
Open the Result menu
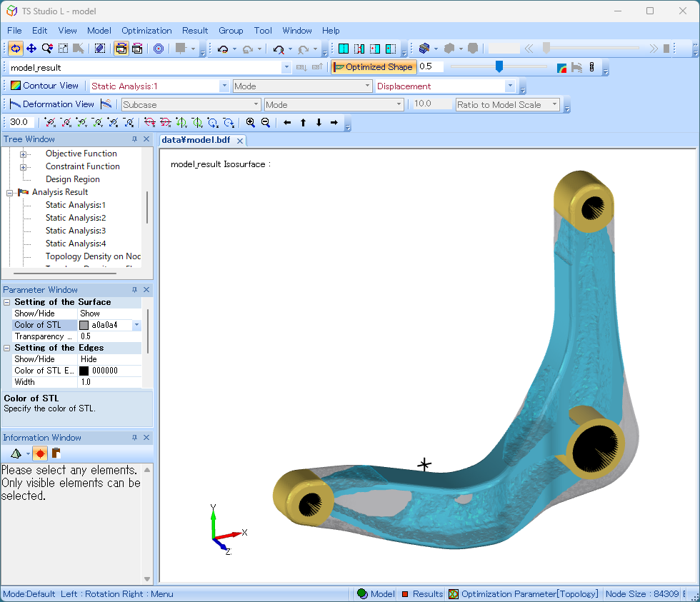(x=195, y=30)
